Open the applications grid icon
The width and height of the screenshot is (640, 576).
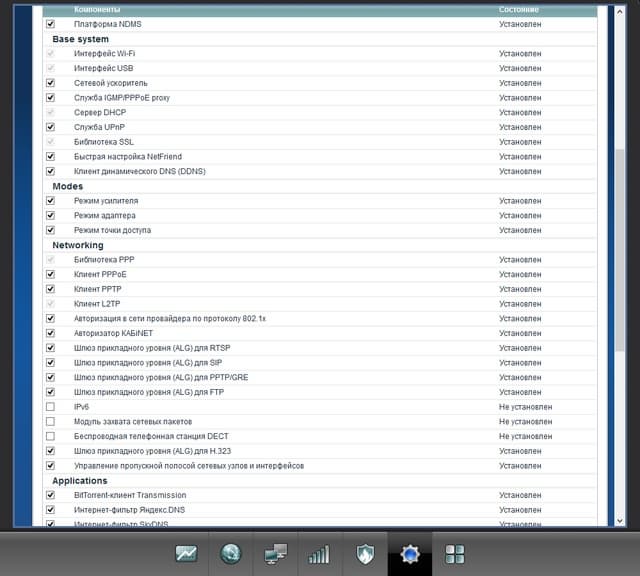pos(454,554)
